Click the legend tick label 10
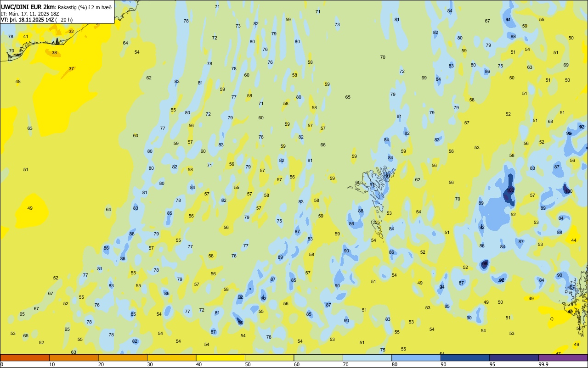Image resolution: width=588 pixels, height=368 pixels. coord(52,364)
